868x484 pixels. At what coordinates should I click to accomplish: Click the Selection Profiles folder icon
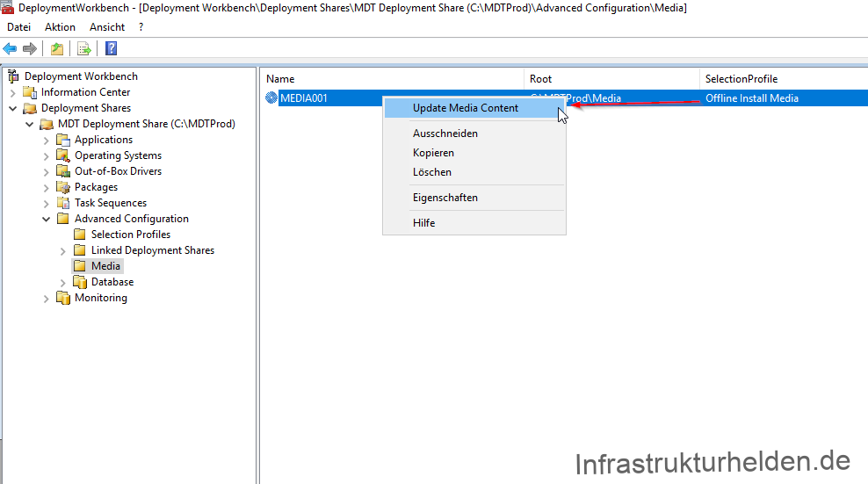click(80, 235)
